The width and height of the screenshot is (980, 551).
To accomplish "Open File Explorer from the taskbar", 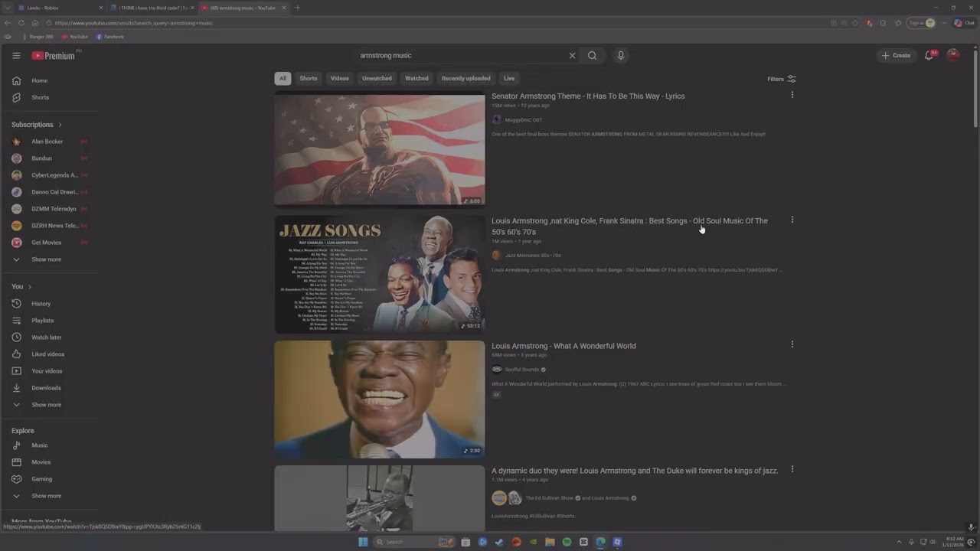I will pyautogui.click(x=550, y=542).
